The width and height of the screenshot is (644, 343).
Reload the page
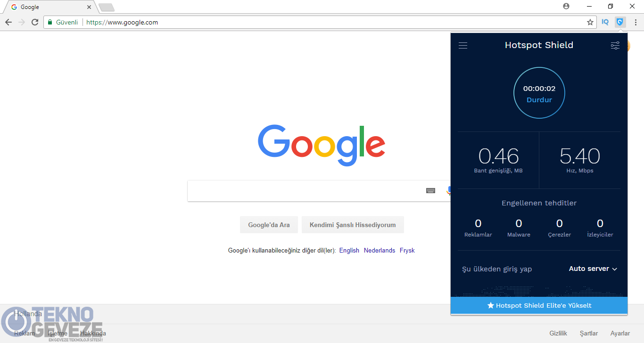coord(34,22)
